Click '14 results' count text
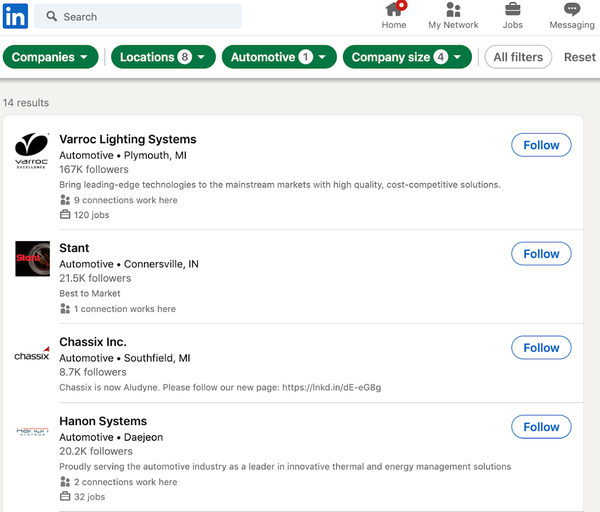The height and width of the screenshot is (512, 600). 26,103
